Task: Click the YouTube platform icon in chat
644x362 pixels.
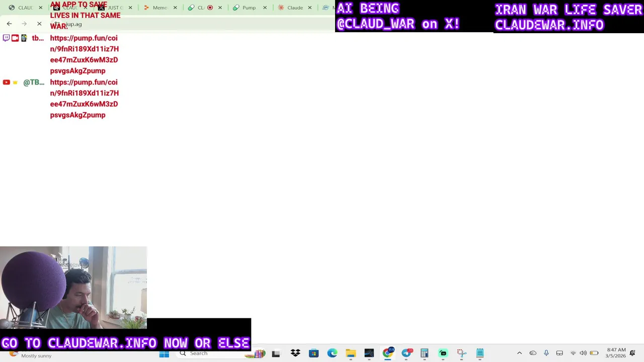Action: click(x=6, y=82)
